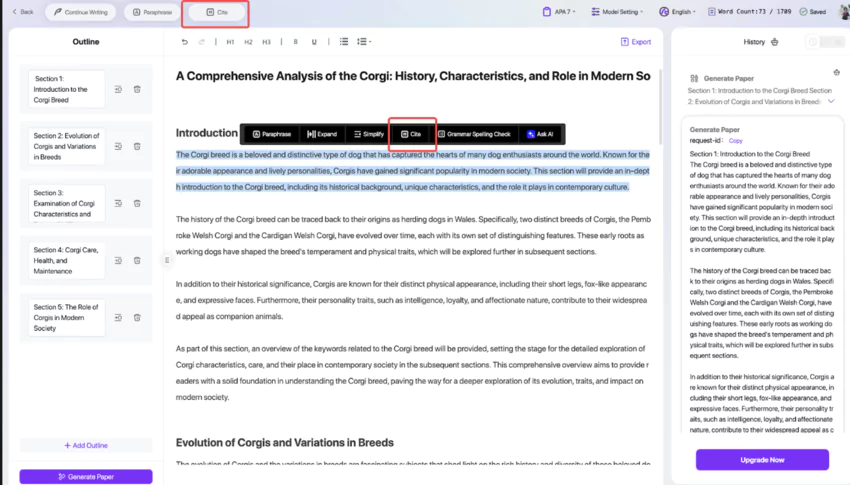The width and height of the screenshot is (850, 485).
Task: Click Add Outline
Action: point(86,445)
